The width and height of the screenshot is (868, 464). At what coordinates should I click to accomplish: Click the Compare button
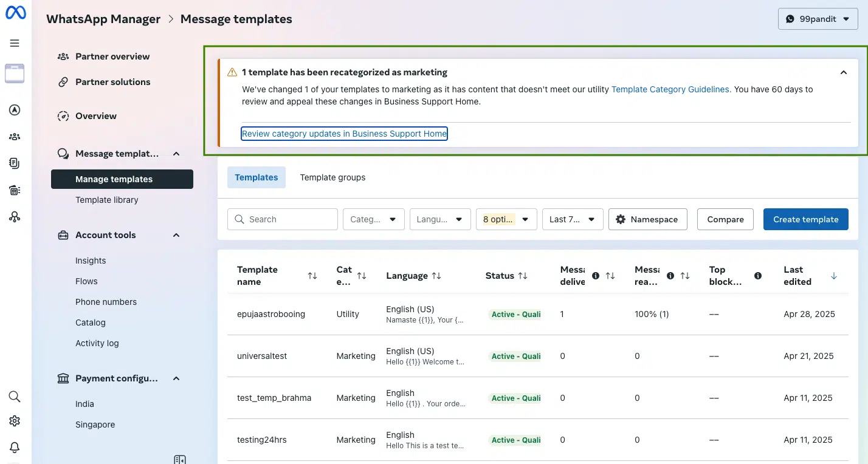click(725, 219)
